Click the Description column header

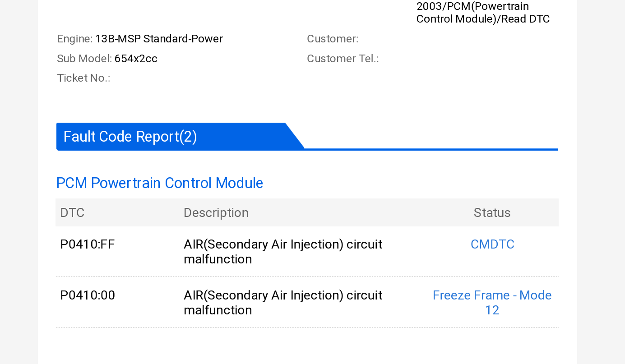(x=216, y=213)
